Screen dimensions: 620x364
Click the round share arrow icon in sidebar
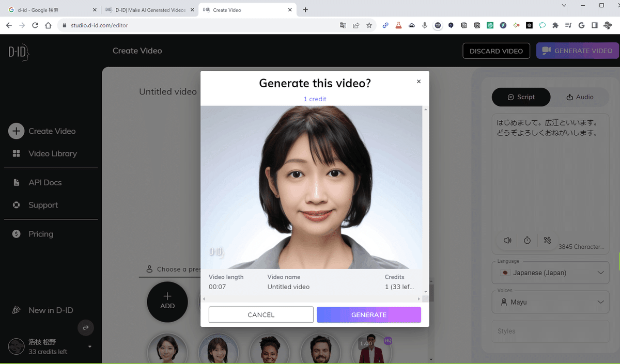[86, 327]
